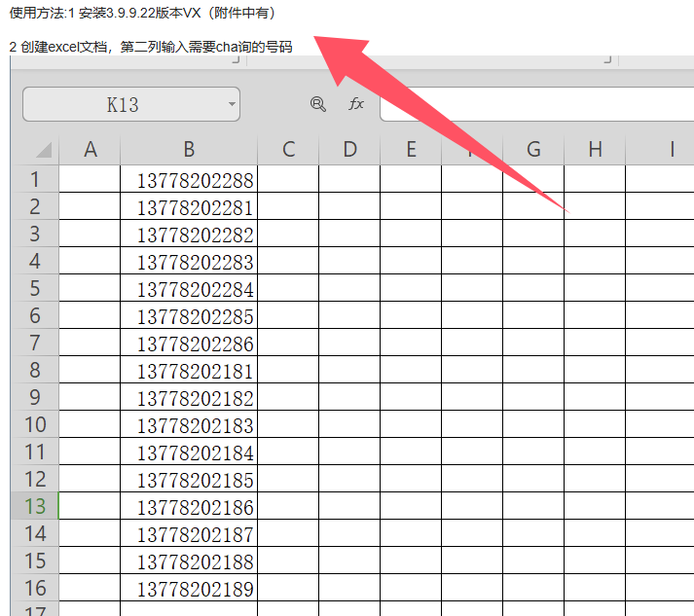Screen dimensions: 694x616
Task: Select the row 13 header
Action: 35,506
